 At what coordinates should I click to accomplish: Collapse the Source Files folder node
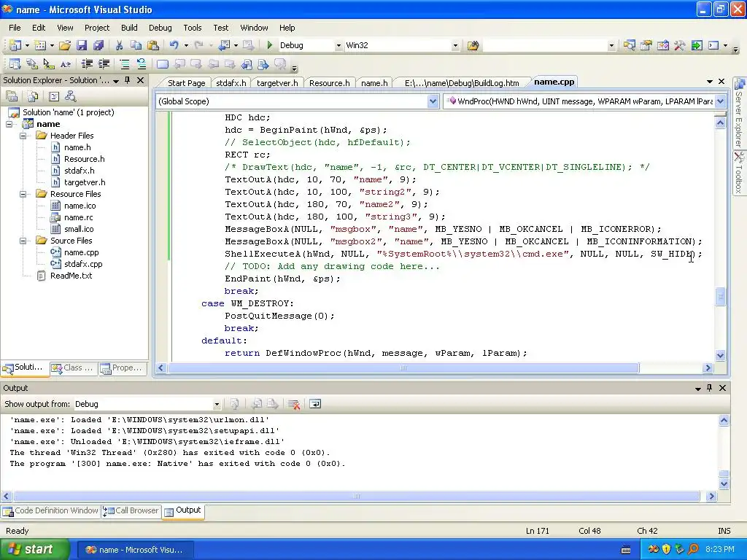coord(23,241)
